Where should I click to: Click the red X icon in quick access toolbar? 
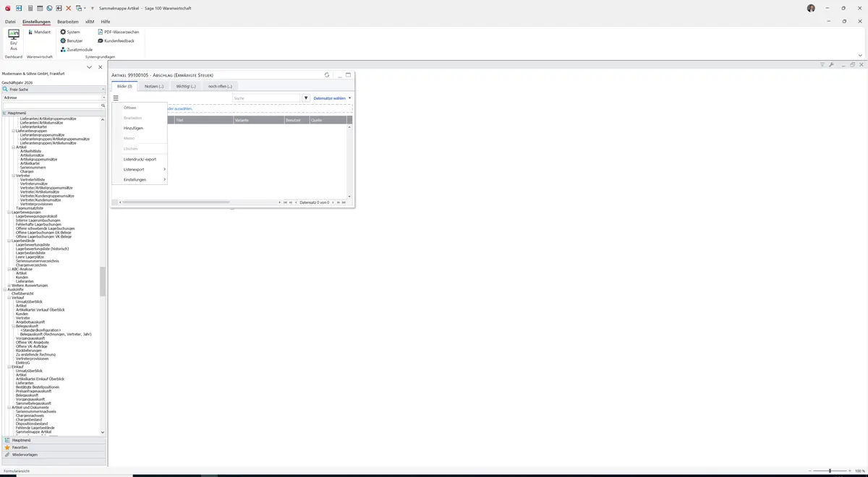pyautogui.click(x=69, y=8)
